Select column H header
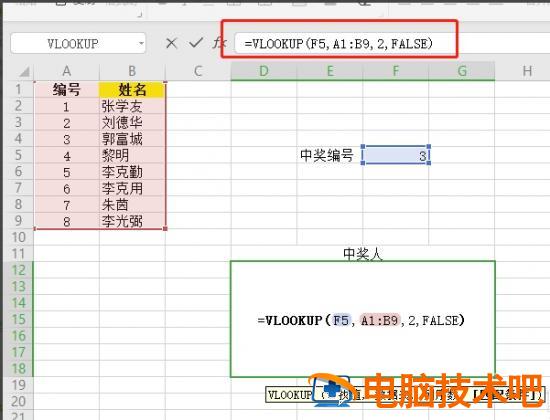Viewport: 550px width, 420px height. click(527, 71)
